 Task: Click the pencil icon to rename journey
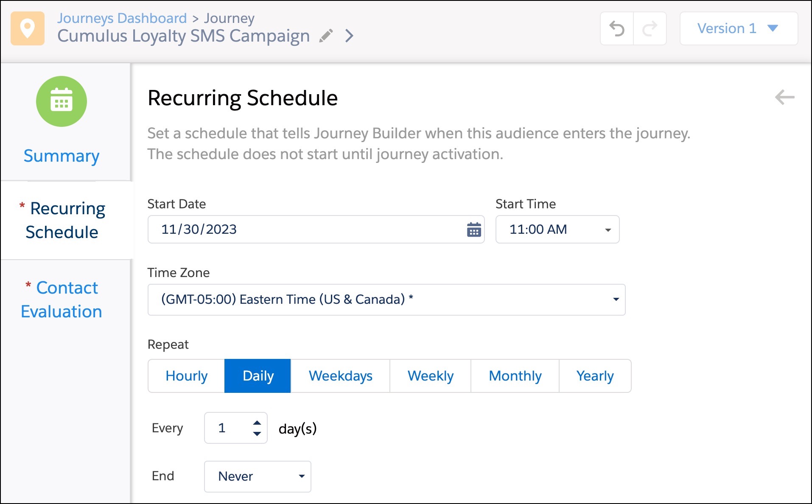tap(326, 36)
